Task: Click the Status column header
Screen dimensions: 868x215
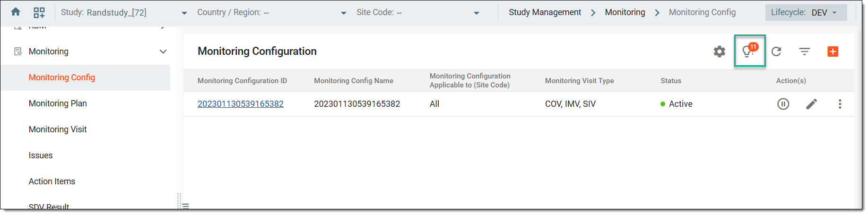Action: coord(671,81)
